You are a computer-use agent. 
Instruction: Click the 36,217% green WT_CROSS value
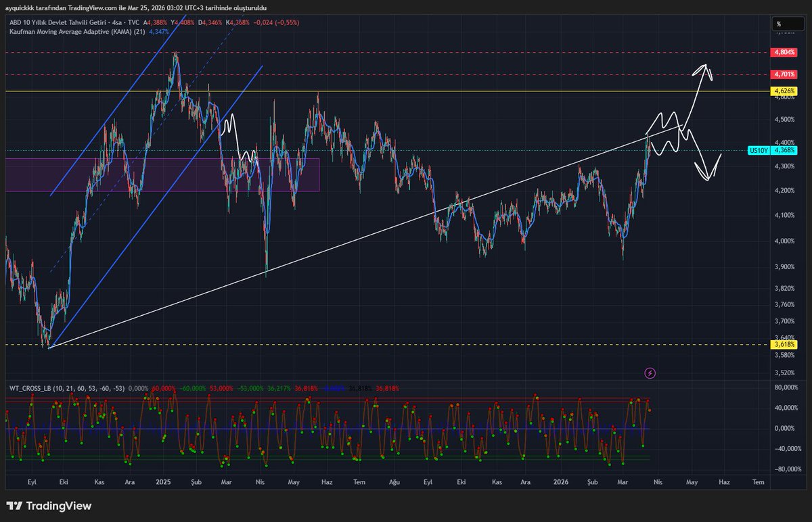click(279, 388)
